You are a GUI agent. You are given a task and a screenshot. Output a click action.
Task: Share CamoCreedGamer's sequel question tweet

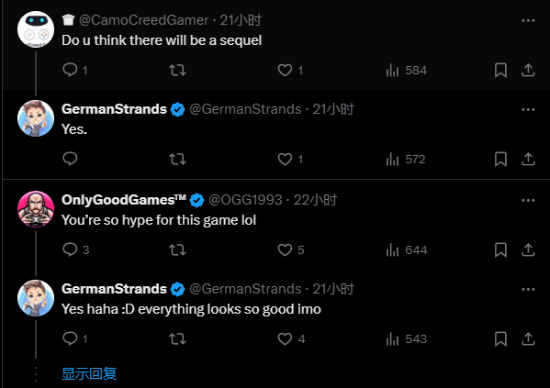click(x=528, y=70)
